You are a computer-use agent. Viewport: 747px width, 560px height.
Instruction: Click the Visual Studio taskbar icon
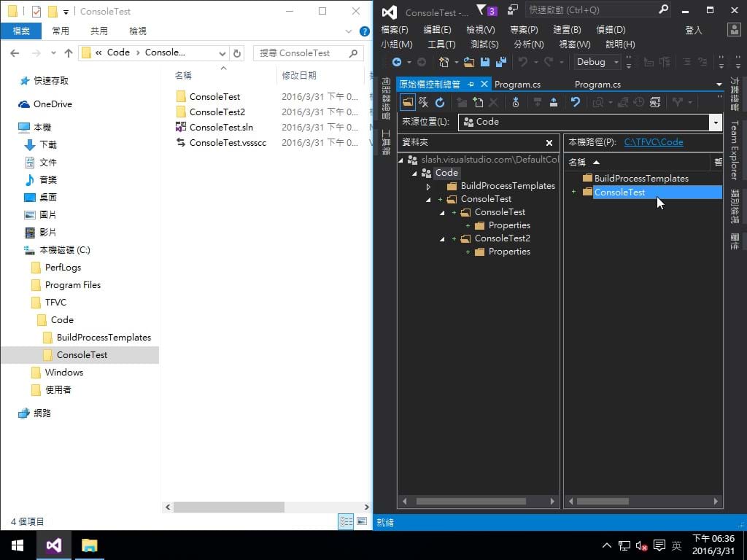click(x=54, y=545)
